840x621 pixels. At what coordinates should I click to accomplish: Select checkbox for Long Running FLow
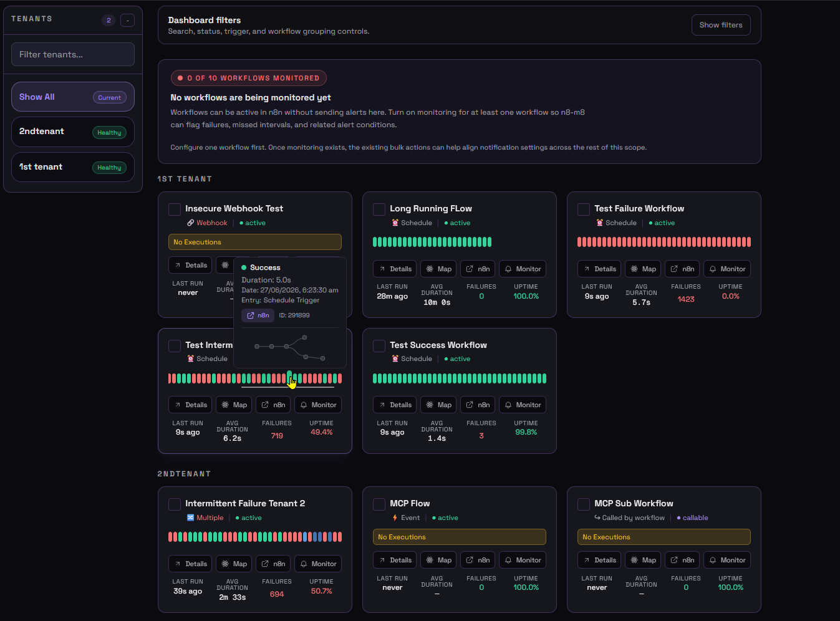point(379,209)
